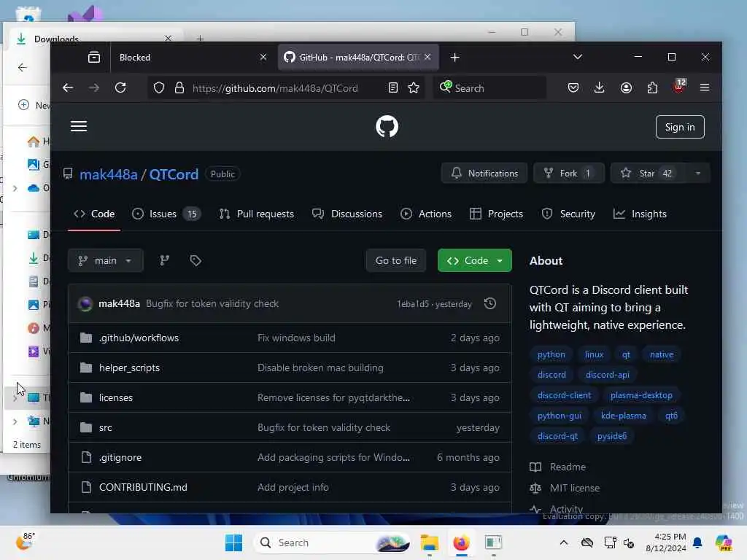Open the .github/workflows folder
This screenshot has width=747, height=560.
139,338
